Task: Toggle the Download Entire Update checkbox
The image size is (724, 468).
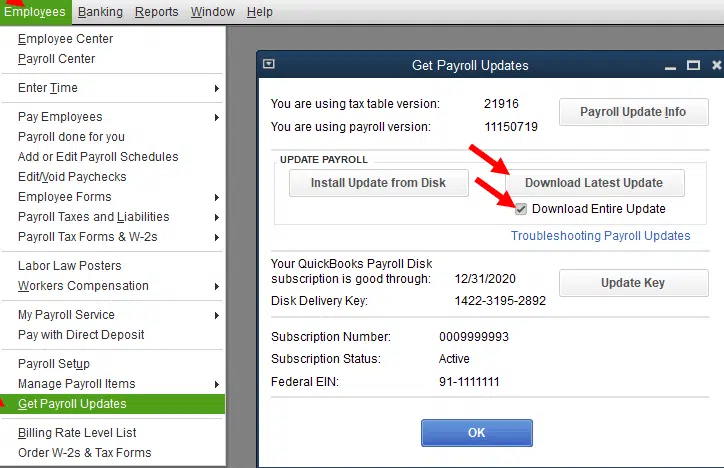Action: tap(521, 209)
